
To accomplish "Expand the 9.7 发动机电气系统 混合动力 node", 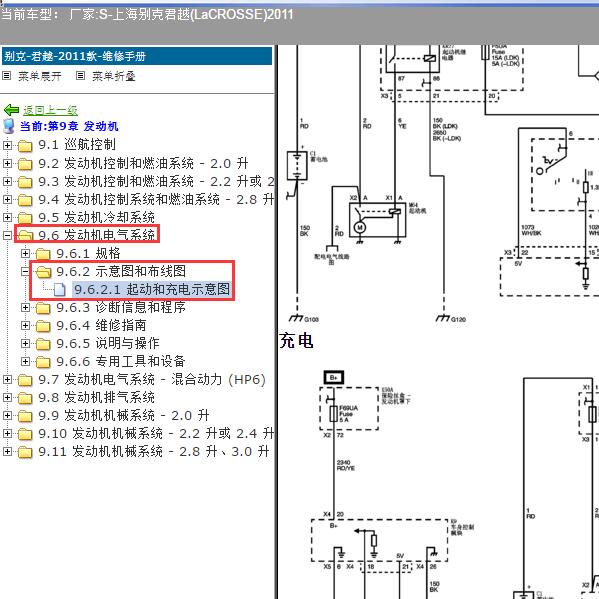I will click(7, 379).
